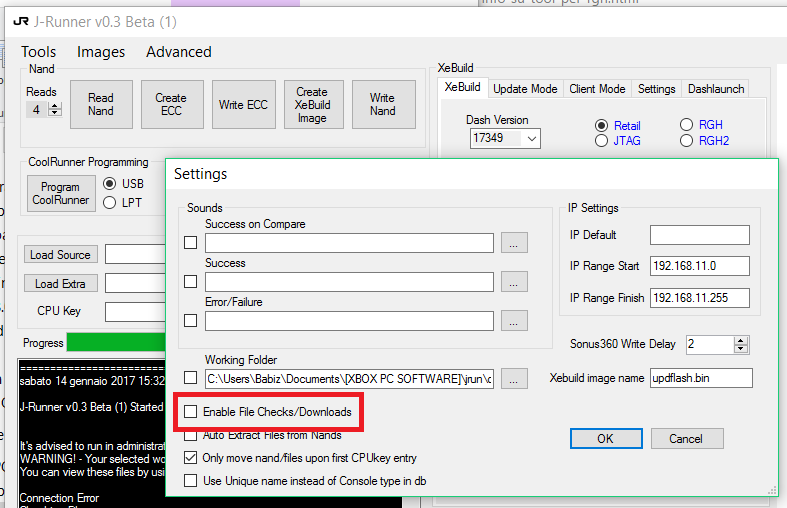Click the Write Nand button
787x508 pixels.
click(x=383, y=104)
